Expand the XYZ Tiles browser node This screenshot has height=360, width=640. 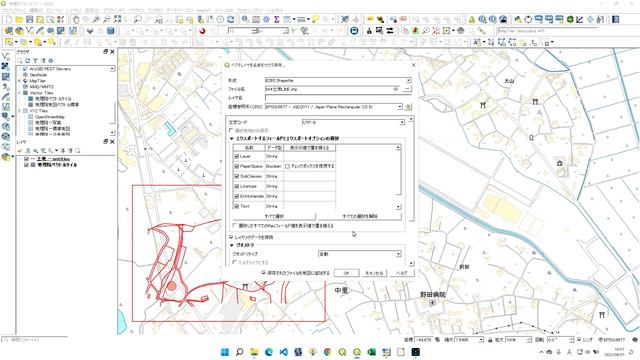(20, 111)
